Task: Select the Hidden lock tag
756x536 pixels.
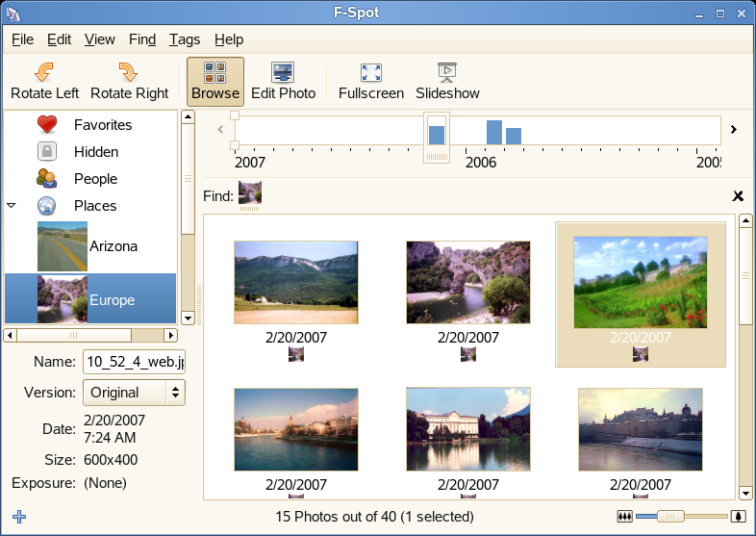Action: 47,151
